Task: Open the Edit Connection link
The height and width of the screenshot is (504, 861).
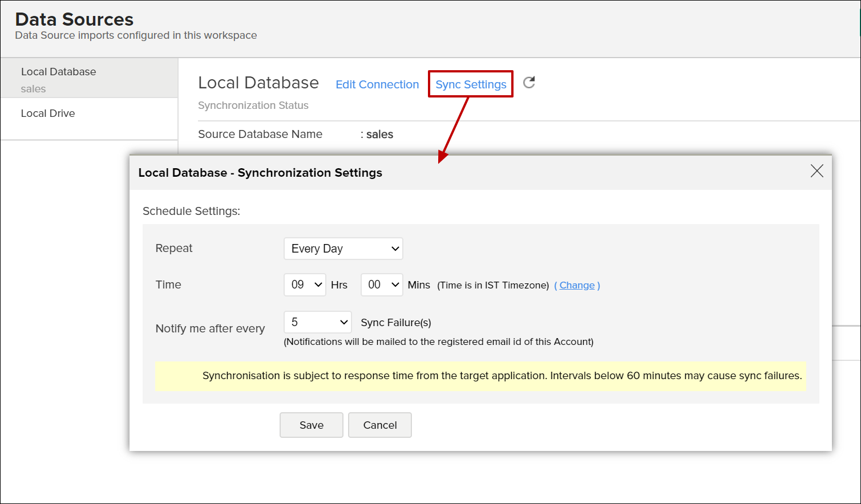Action: click(x=377, y=84)
